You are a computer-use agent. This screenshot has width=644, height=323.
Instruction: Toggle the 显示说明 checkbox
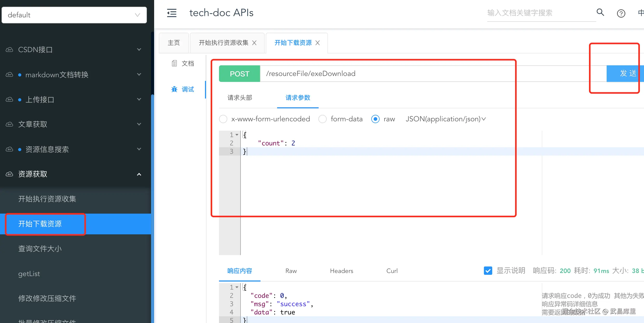click(x=488, y=271)
